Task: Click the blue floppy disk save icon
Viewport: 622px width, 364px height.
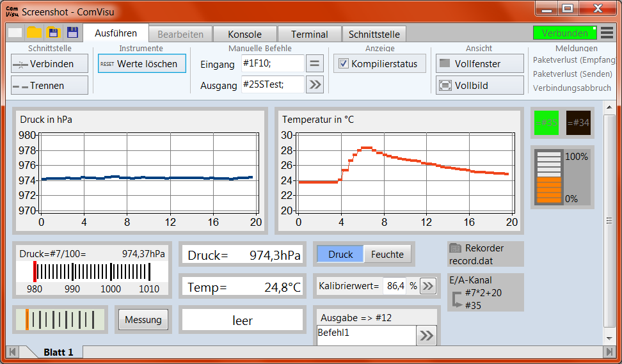Action: coord(72,33)
